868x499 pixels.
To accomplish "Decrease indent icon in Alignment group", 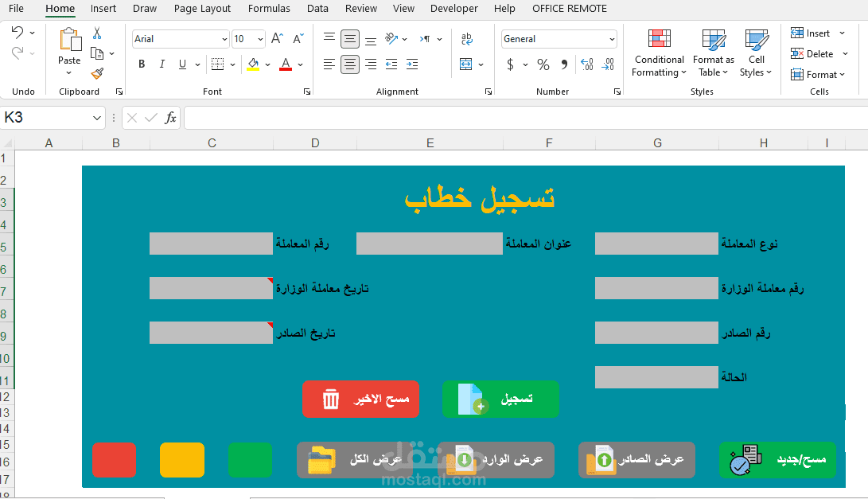I will pyautogui.click(x=391, y=64).
